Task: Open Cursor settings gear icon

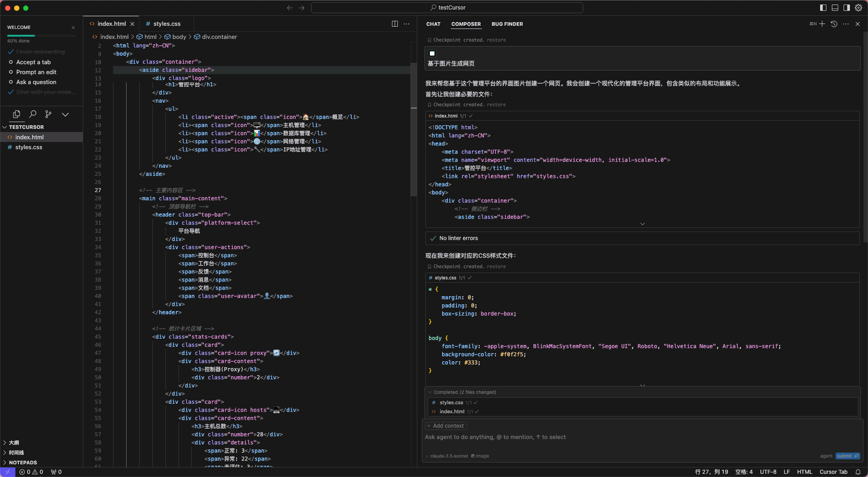Action: click(858, 8)
